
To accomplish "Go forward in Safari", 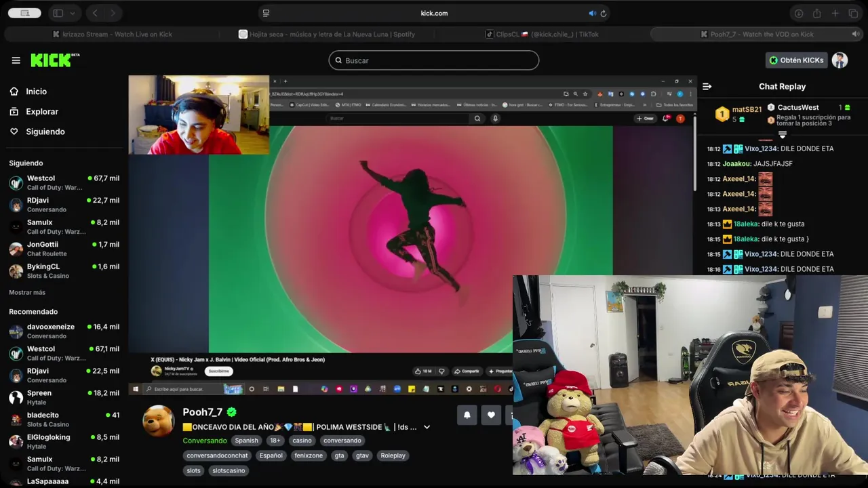I will click(x=113, y=13).
